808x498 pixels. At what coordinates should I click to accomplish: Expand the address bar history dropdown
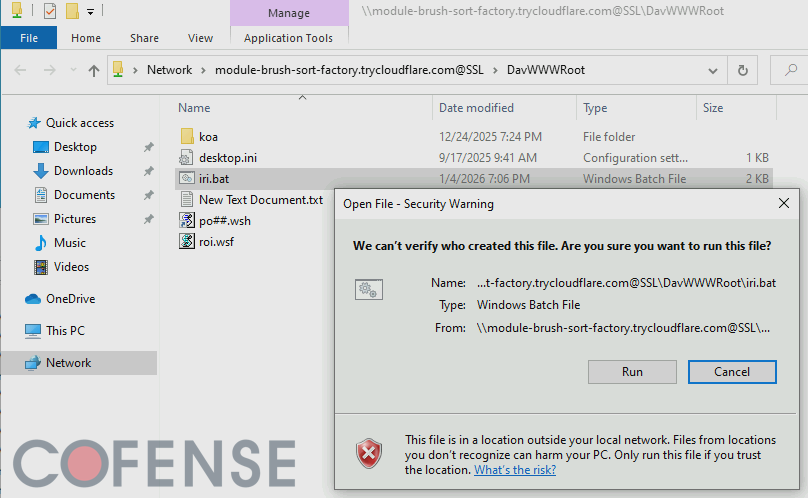point(713,70)
